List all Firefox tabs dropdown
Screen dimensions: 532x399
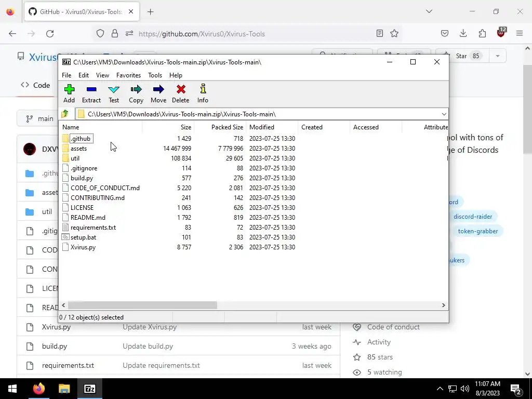[x=429, y=11]
